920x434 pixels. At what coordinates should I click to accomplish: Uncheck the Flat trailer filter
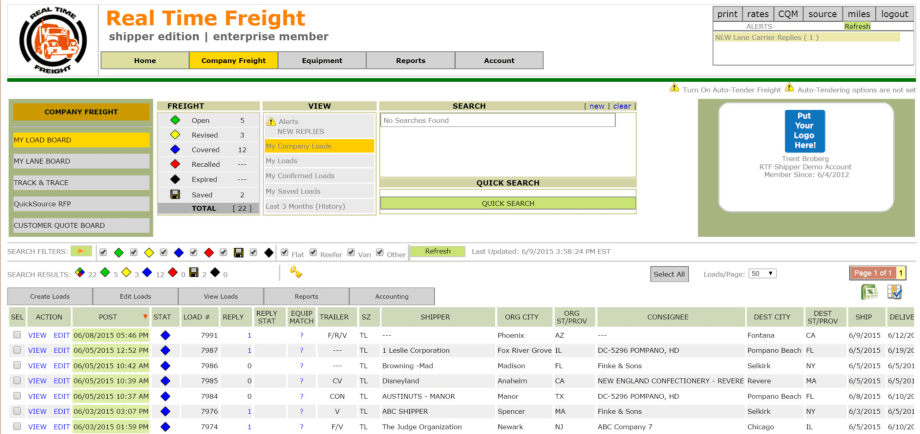point(285,253)
